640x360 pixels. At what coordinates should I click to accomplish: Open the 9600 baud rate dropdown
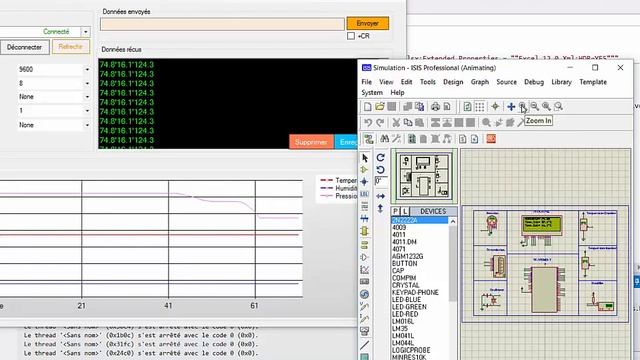[x=87, y=70]
